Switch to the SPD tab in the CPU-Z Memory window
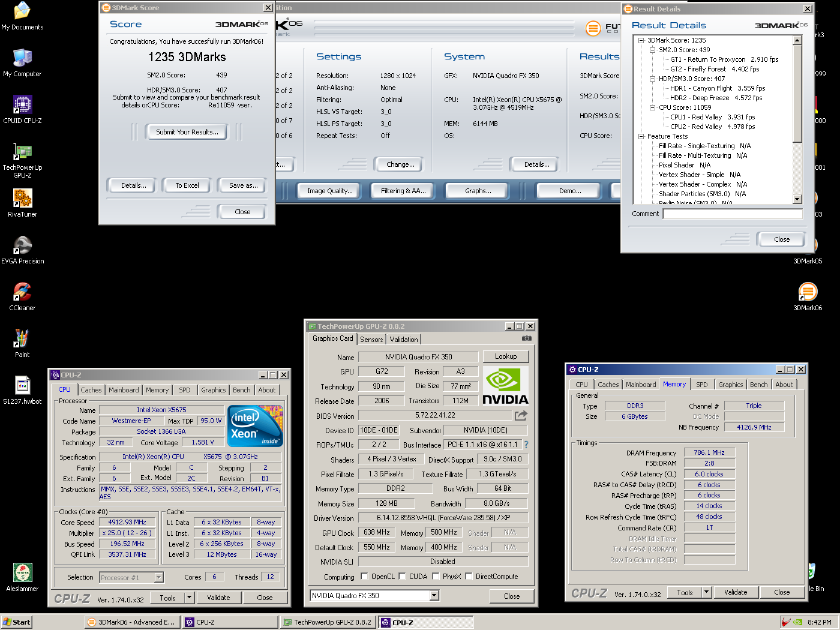The height and width of the screenshot is (630, 840). click(x=701, y=385)
